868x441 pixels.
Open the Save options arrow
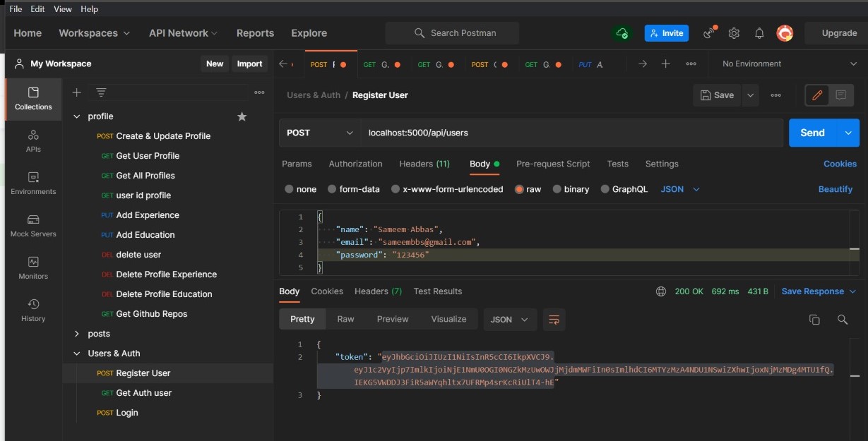point(750,95)
